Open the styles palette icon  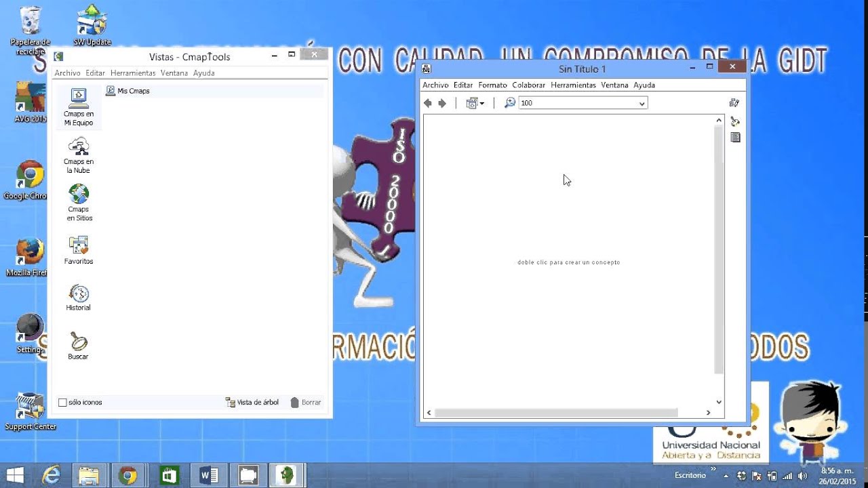[734, 103]
